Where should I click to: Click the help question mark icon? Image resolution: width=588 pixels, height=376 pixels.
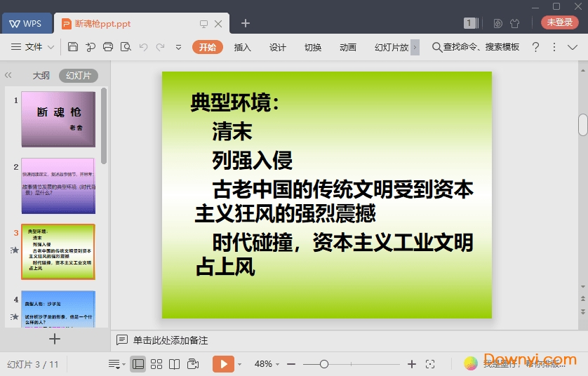coord(535,47)
